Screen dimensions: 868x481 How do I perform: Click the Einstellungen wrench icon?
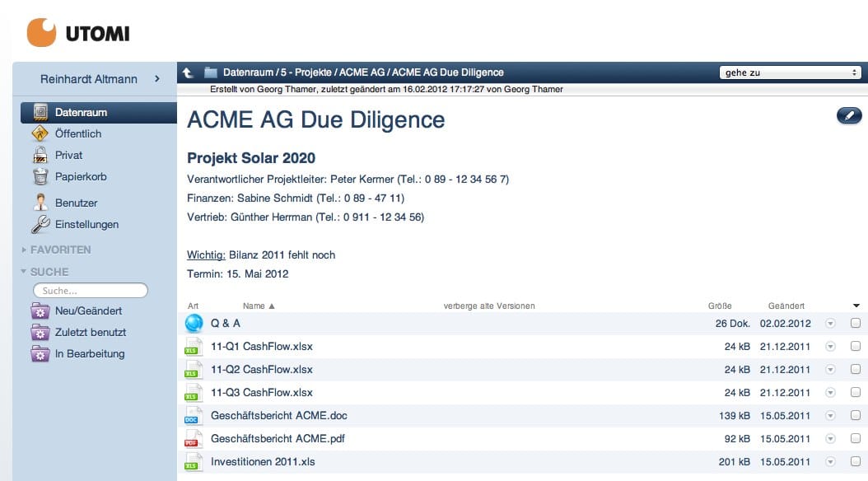(40, 224)
